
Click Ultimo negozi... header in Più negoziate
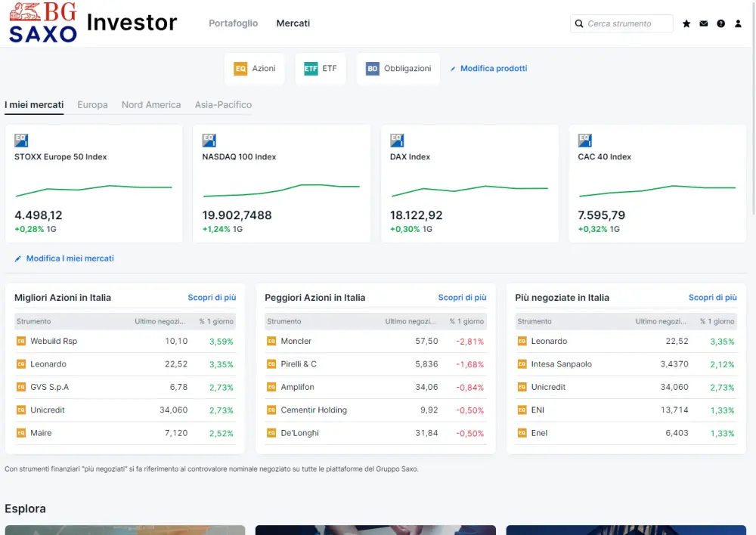point(661,321)
